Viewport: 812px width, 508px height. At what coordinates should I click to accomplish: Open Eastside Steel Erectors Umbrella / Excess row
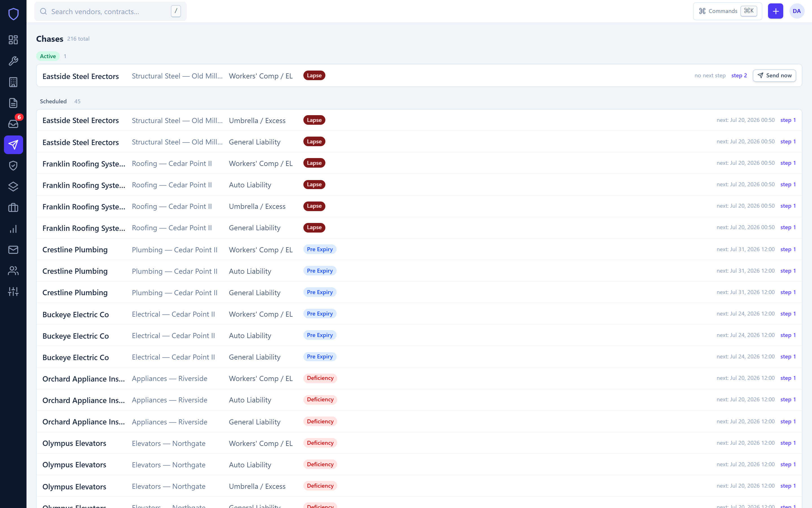[419, 120]
